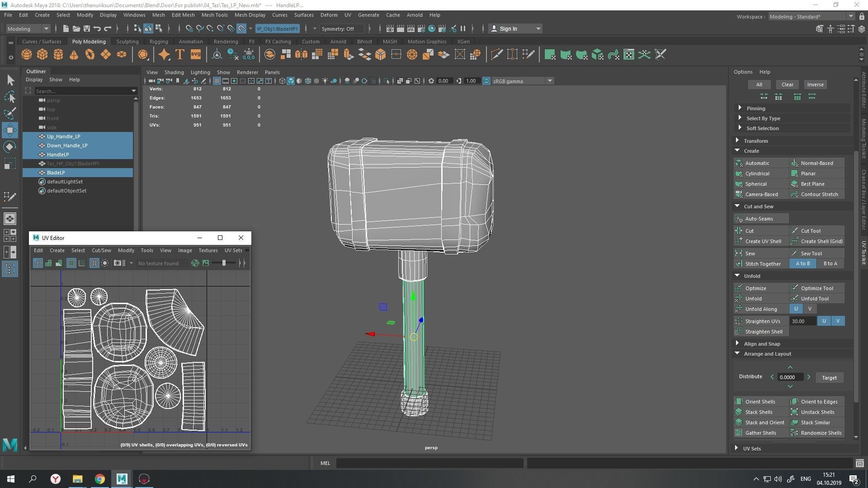Click the Sign In button
868x488 pixels.
click(516, 28)
